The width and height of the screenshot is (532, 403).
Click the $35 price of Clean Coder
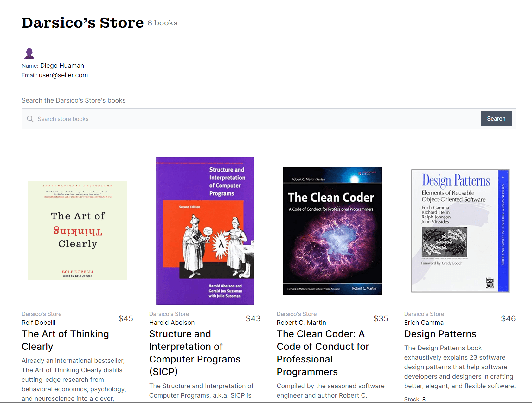click(x=381, y=318)
